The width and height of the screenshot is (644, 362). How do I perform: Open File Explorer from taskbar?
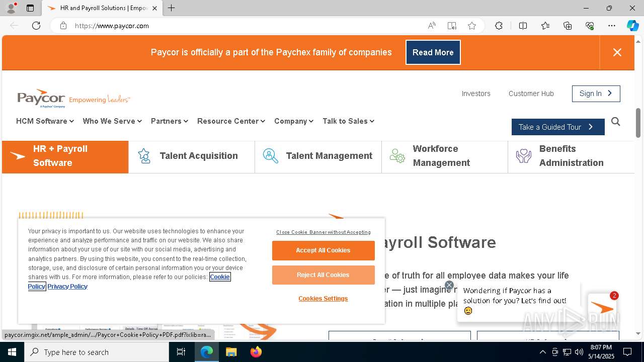231,352
